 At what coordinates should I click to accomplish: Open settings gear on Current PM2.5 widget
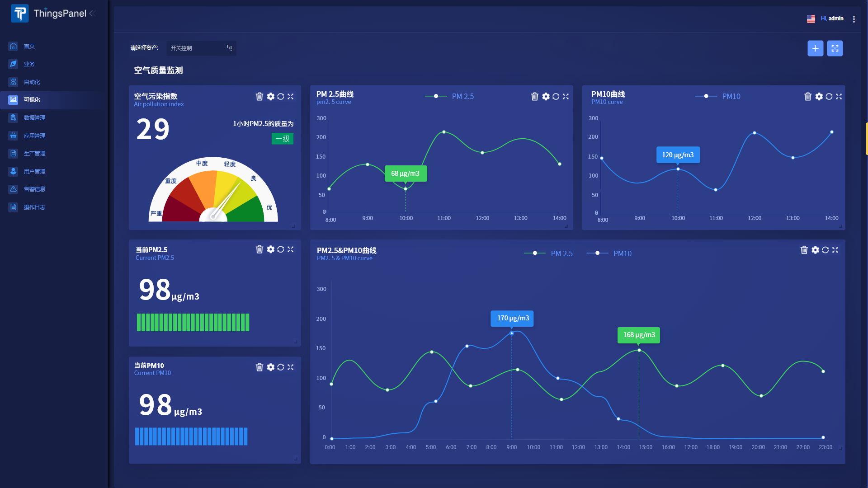pyautogui.click(x=270, y=249)
